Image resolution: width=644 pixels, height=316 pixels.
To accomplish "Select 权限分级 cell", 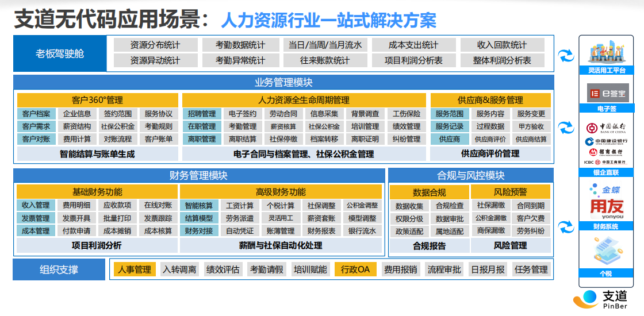I will [409, 219].
